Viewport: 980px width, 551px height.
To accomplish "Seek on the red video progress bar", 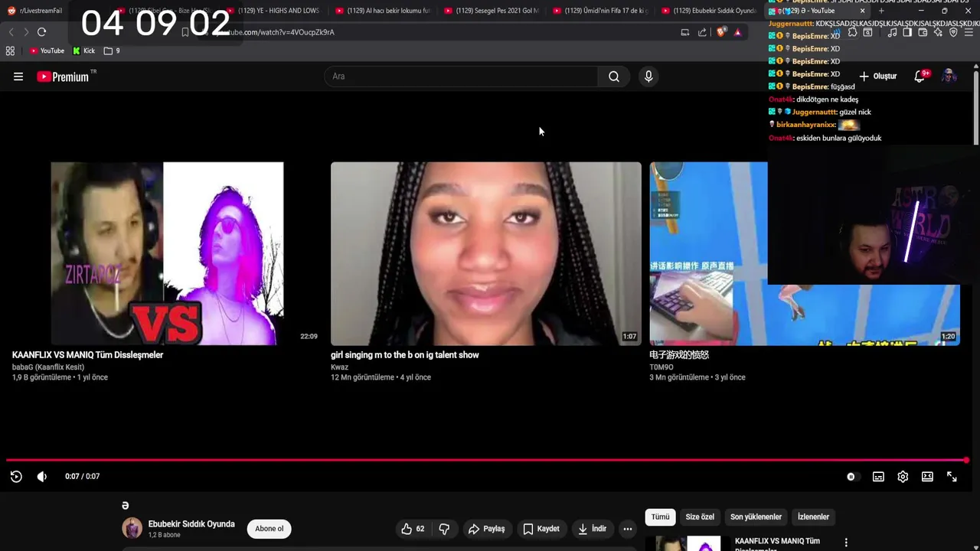I will 487,460.
